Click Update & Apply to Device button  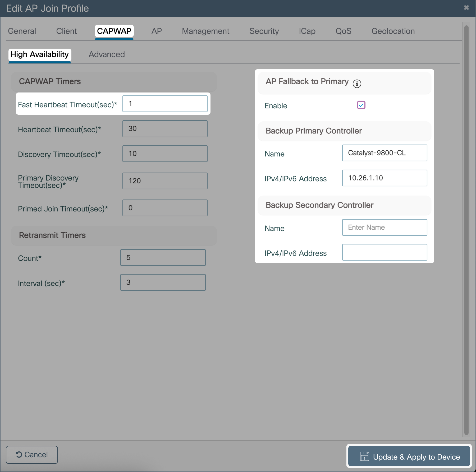409,456
